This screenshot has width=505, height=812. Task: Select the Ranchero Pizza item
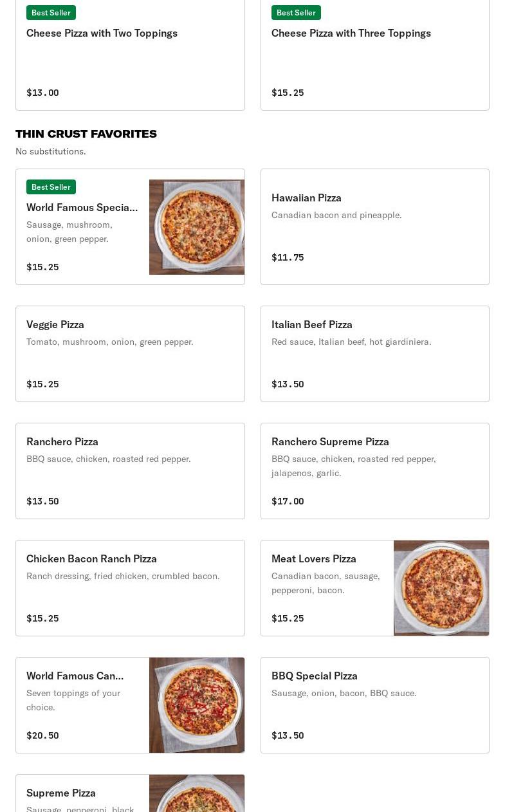pyautogui.click(x=130, y=471)
